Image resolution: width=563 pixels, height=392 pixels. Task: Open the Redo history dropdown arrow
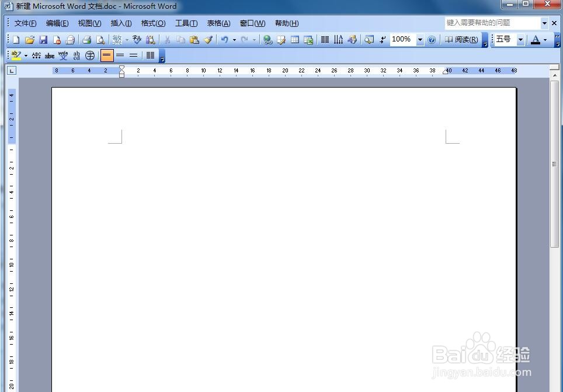pos(254,40)
